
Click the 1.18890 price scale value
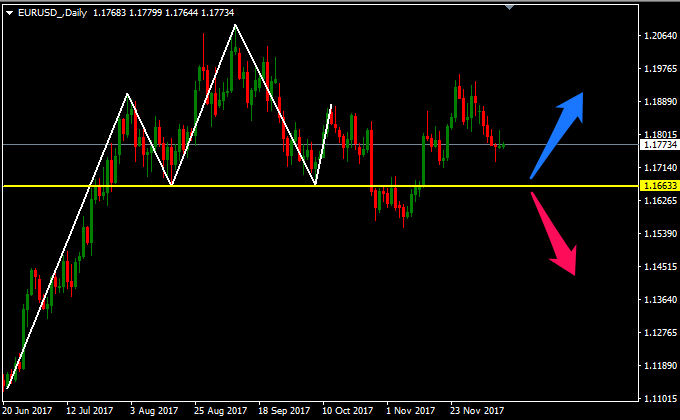tap(660, 102)
